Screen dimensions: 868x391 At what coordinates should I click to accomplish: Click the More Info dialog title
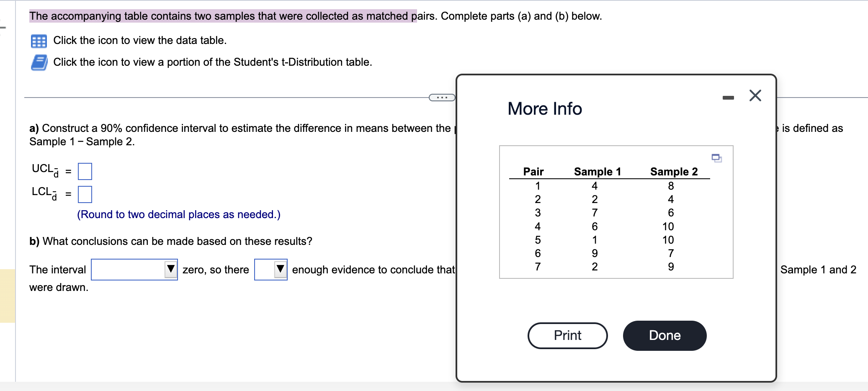[544, 108]
